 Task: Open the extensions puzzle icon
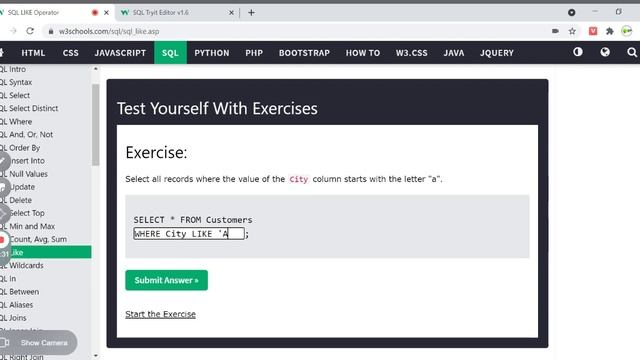point(610,31)
